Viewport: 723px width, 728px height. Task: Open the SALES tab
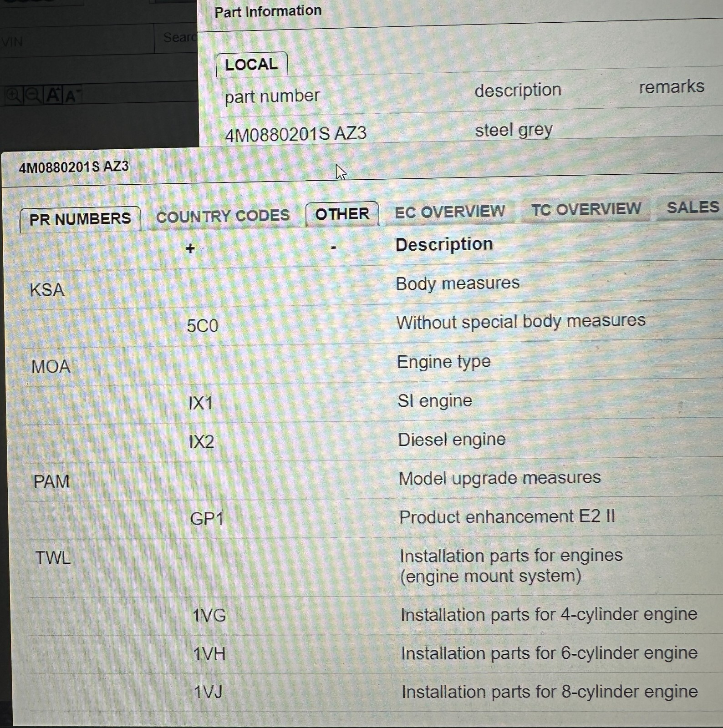pyautogui.click(x=692, y=207)
